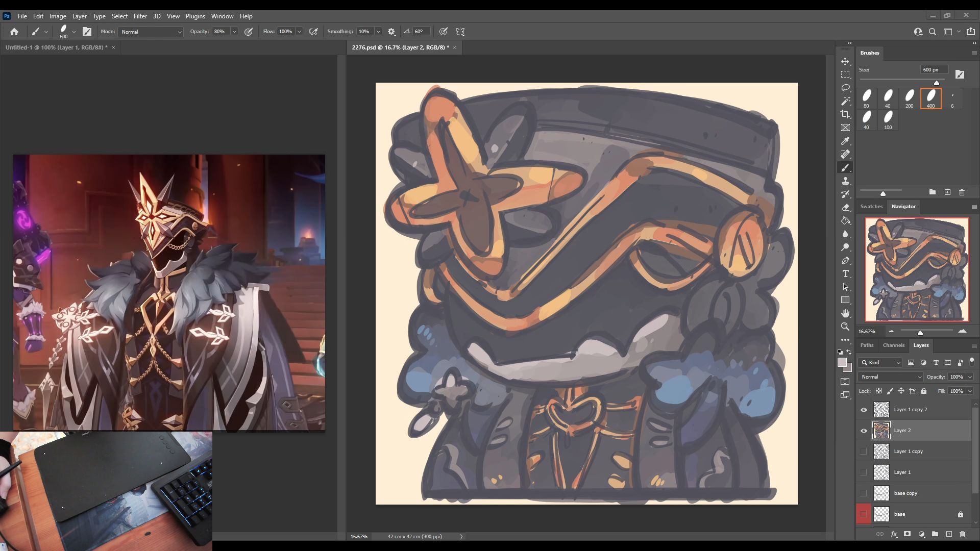
Task: Delete layer trash button in Layers panel
Action: [962, 534]
